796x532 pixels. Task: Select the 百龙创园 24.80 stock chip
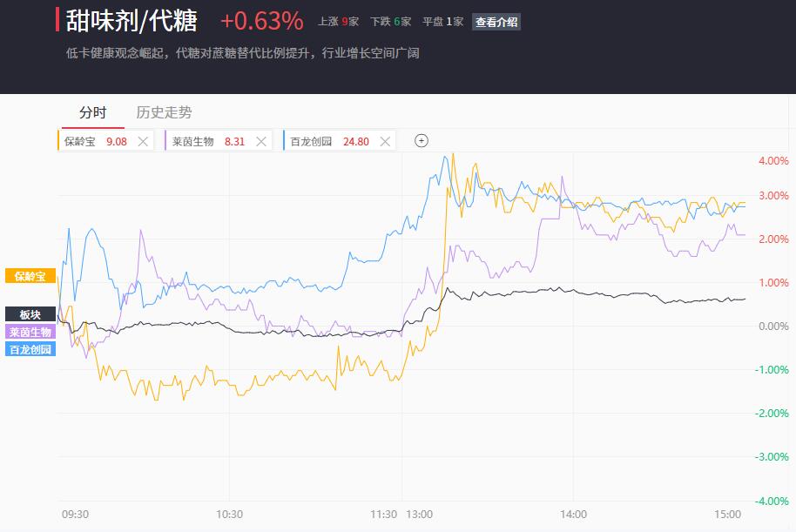pos(329,142)
